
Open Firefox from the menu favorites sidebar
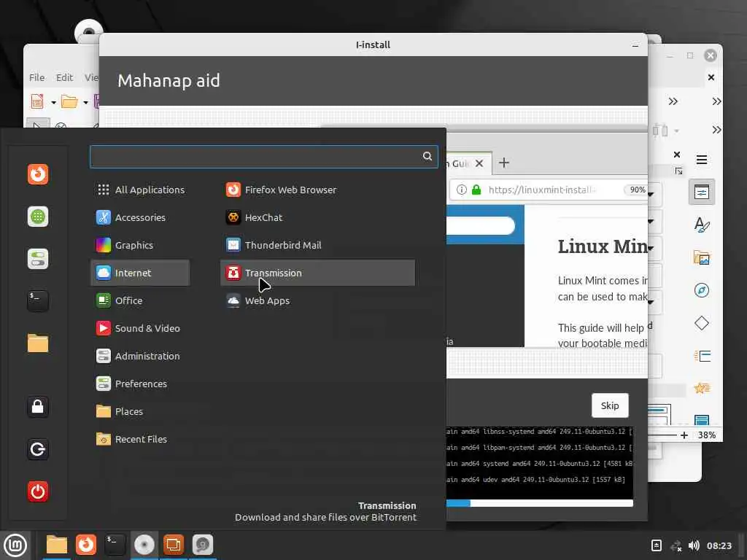pos(38,174)
